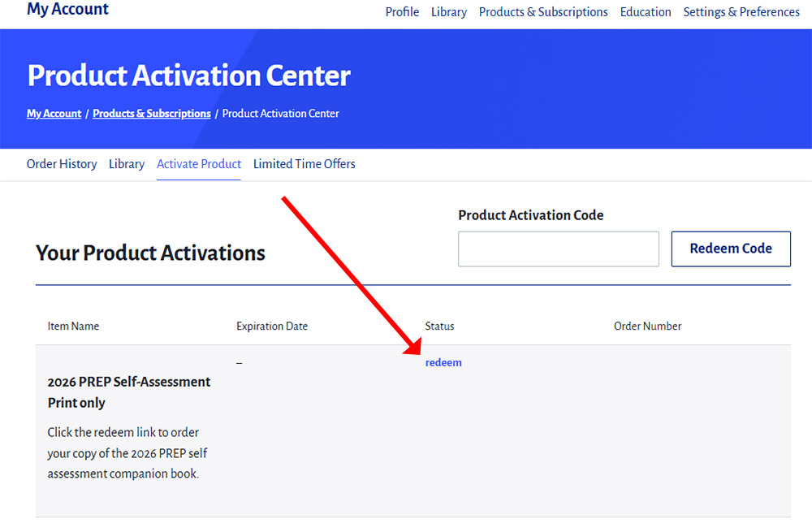Select the Activate Product tab
Image resolution: width=812 pixels, height=532 pixels.
[x=199, y=164]
